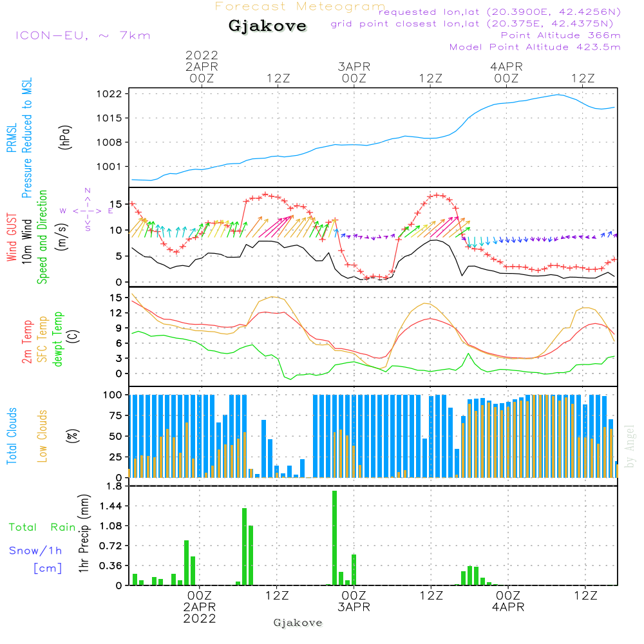This screenshot has height=644, width=644.
Task: Click the 'ICON-EU, ~ 7km' model label
Action: (83, 35)
